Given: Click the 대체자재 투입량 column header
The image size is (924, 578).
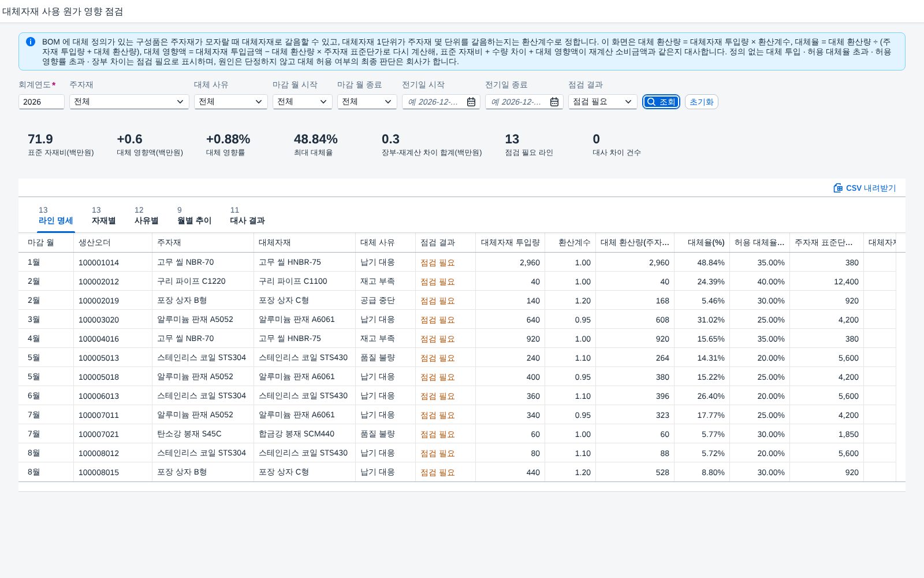Looking at the screenshot, I should (511, 243).
